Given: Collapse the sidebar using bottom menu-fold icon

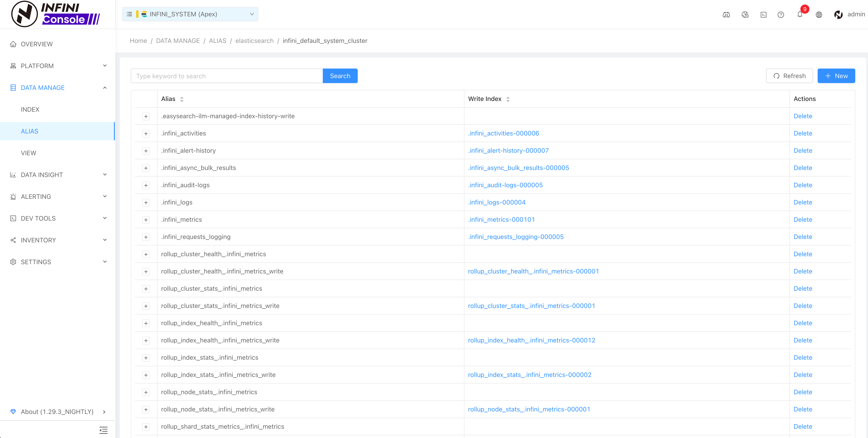Looking at the screenshot, I should 104,430.
